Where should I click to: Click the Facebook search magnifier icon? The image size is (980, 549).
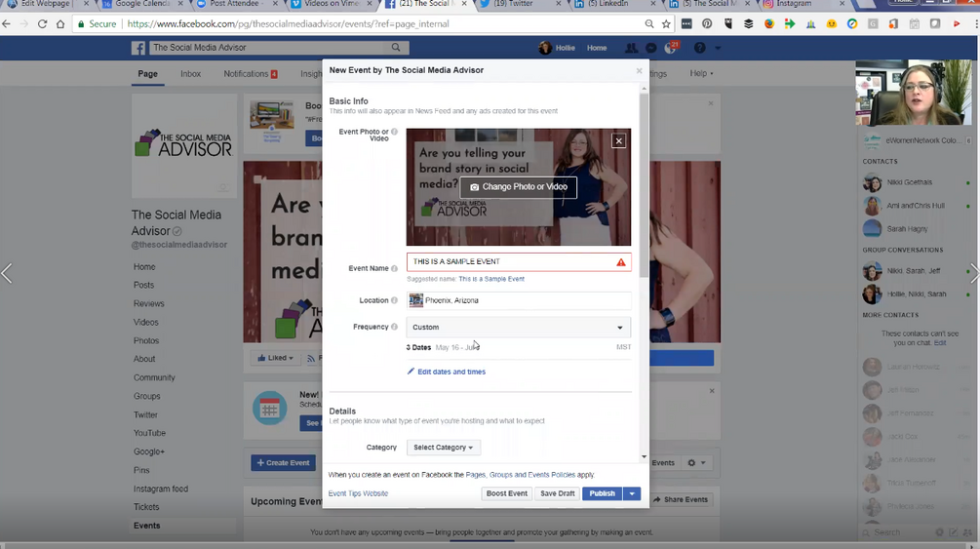point(396,47)
